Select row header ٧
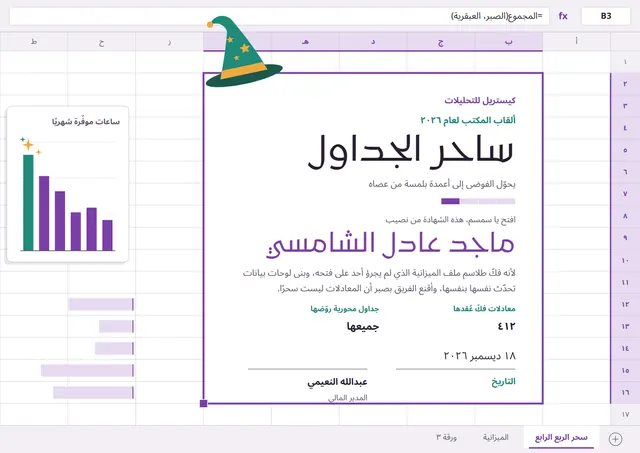Viewport: 640px width, 453px height. pyautogui.click(x=625, y=194)
